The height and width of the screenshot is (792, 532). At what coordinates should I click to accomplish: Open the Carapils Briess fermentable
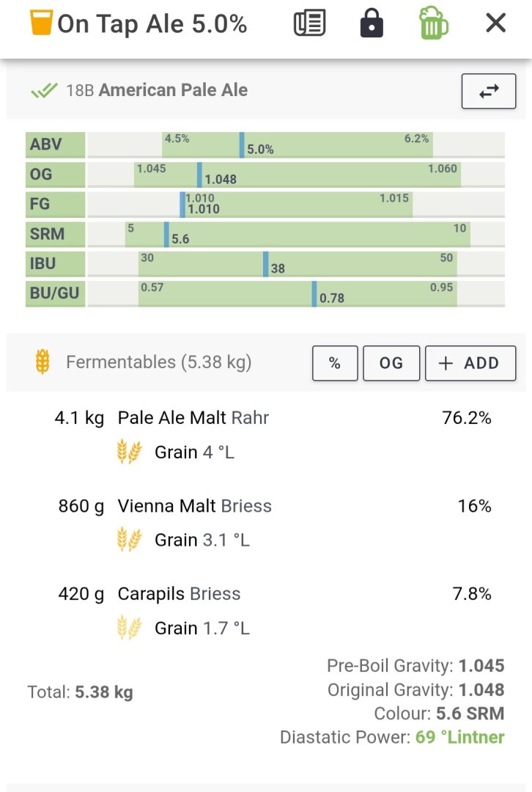point(273,611)
